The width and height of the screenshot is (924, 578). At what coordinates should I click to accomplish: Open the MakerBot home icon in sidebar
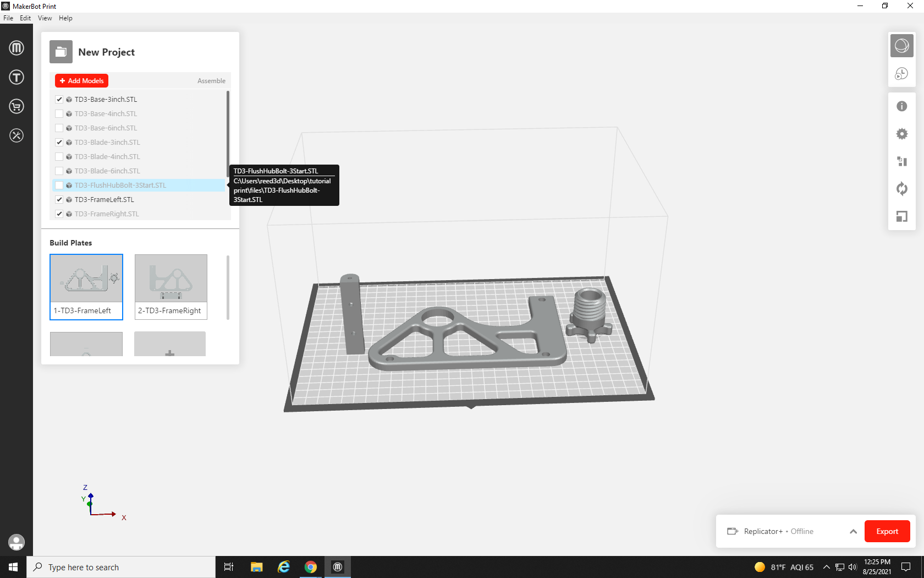[16, 48]
